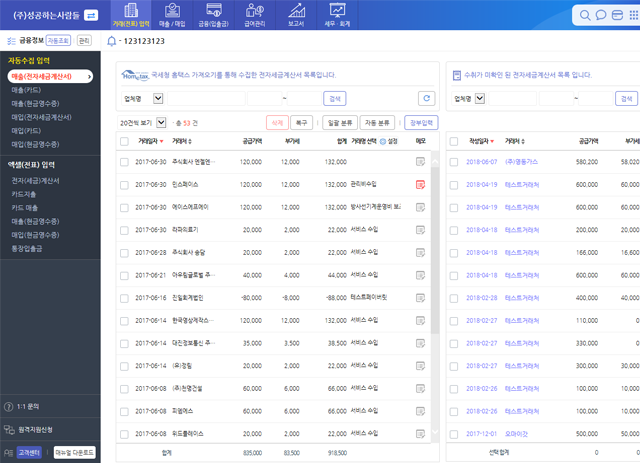Viewport: 640px width, 463px height.
Task: Check the box for the 2018-06-07 (주)영동가스 row
Action: pyautogui.click(x=453, y=162)
